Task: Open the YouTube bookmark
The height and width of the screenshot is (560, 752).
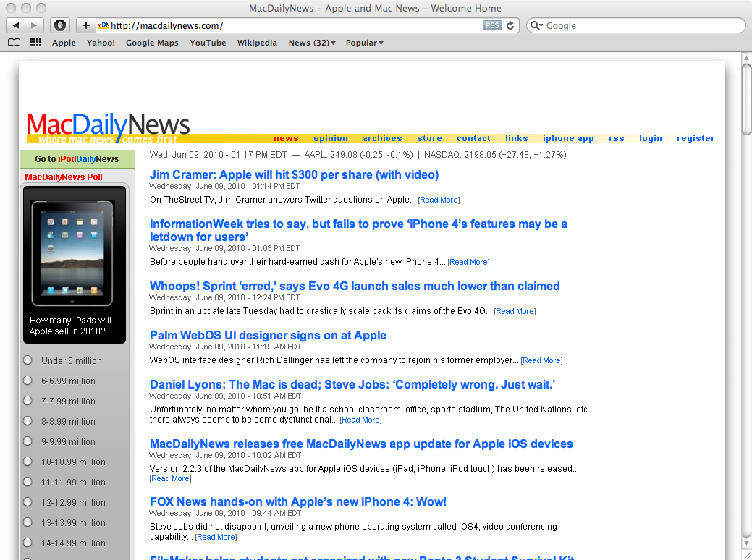Action: pos(208,43)
